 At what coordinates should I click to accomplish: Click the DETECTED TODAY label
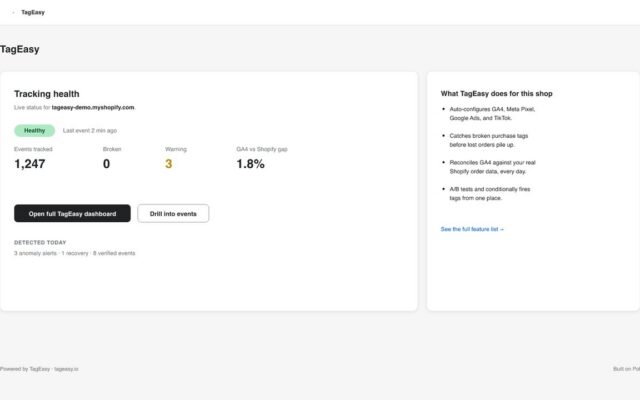point(40,242)
